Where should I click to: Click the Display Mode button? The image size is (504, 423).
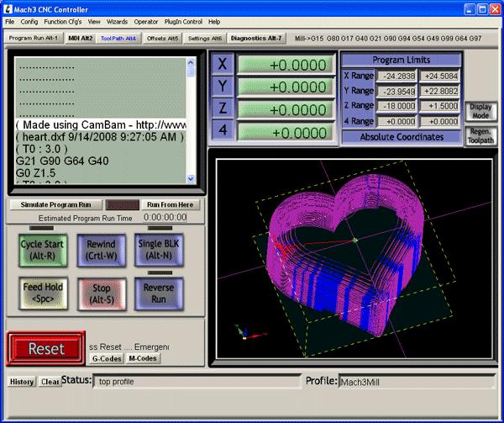[480, 111]
